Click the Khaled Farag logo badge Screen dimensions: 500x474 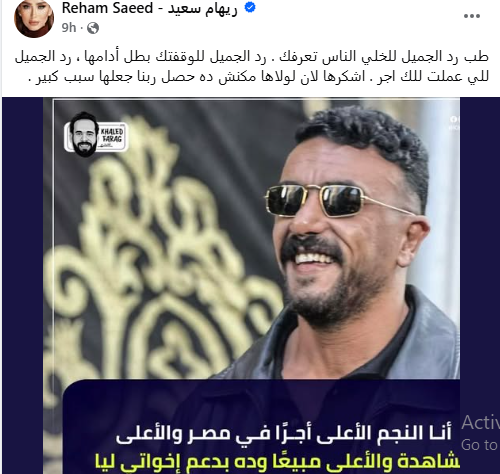point(96,135)
